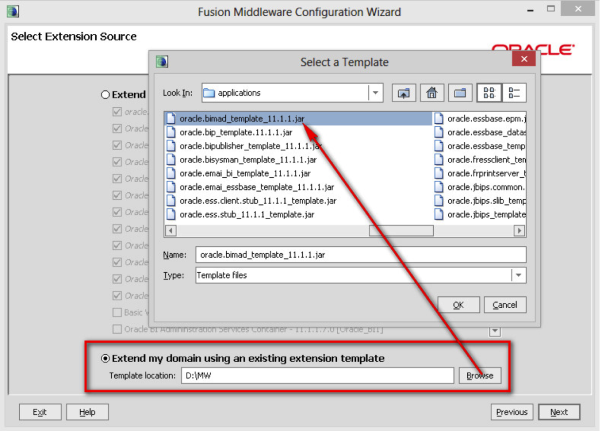Choose 'Extend my domain using existing extension template'

coord(104,358)
